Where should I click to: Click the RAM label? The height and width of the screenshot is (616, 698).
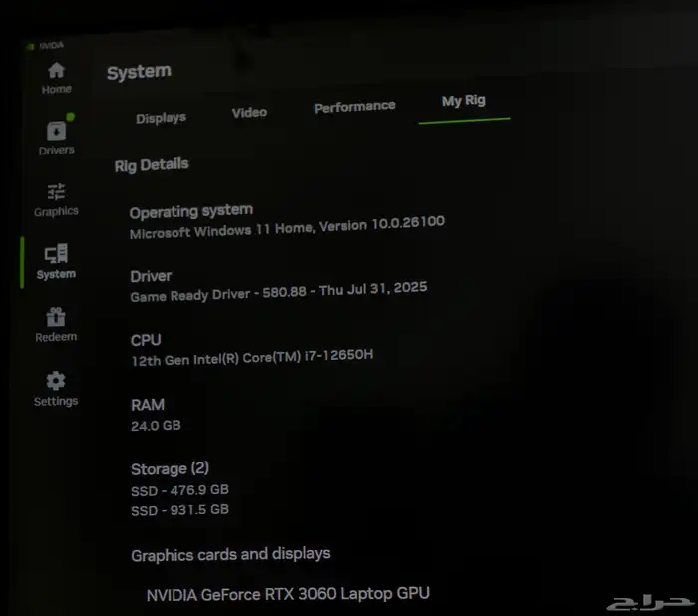pos(148,405)
